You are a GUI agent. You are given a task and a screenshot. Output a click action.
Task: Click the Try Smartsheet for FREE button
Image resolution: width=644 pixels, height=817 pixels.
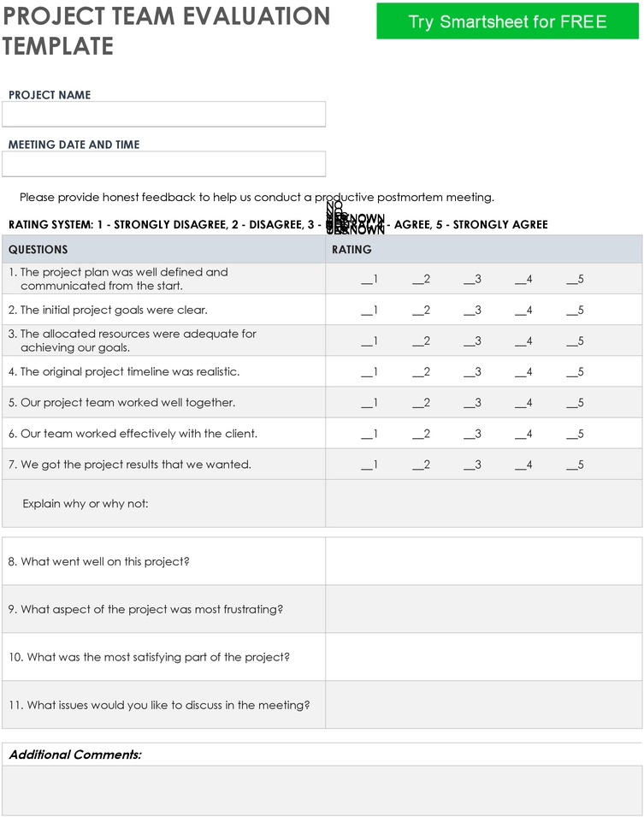click(x=507, y=21)
